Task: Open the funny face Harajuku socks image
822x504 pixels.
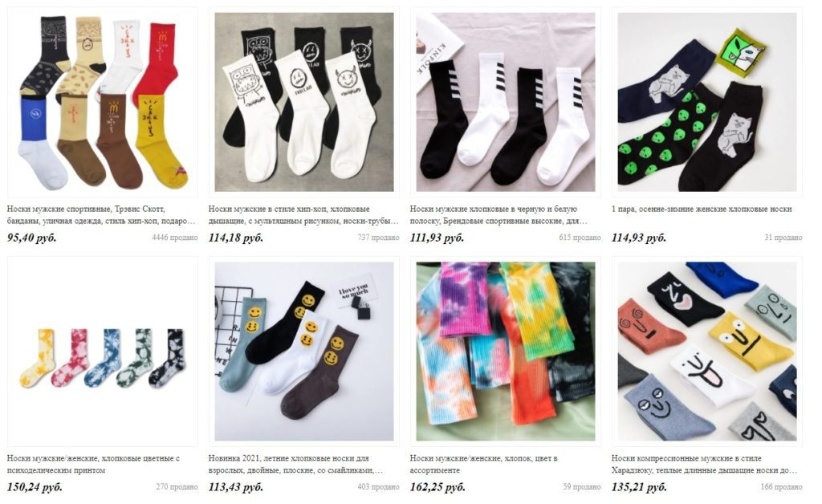Action: [x=706, y=352]
